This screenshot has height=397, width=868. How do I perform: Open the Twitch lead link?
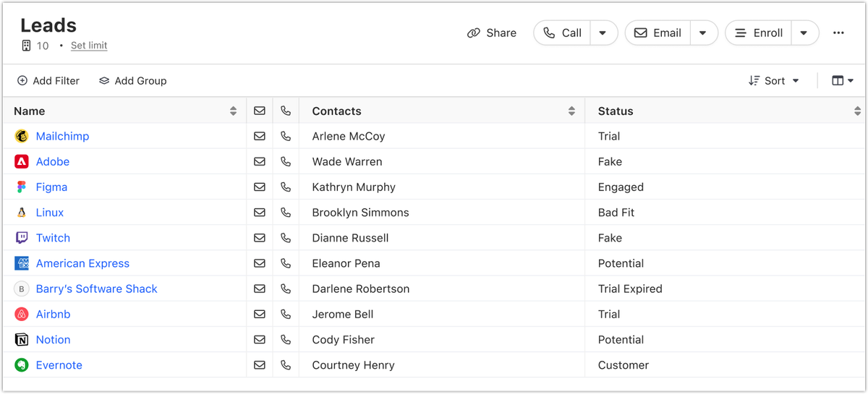pyautogui.click(x=53, y=238)
